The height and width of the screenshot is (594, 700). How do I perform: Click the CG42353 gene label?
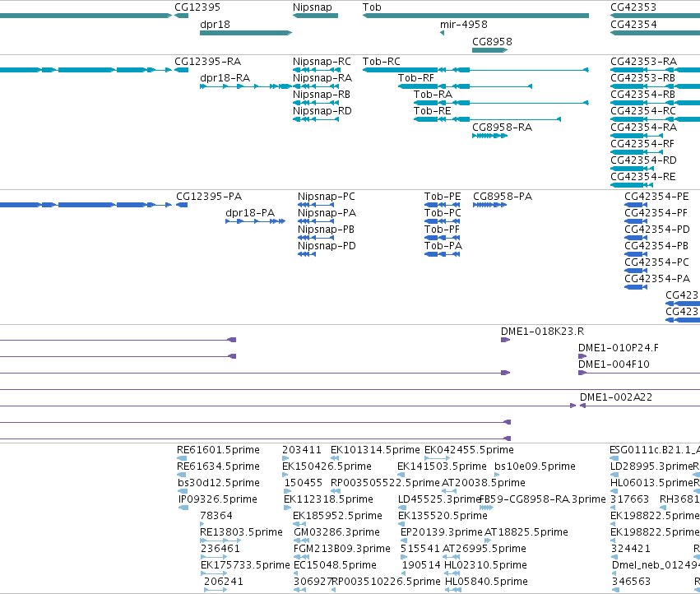[x=633, y=7]
